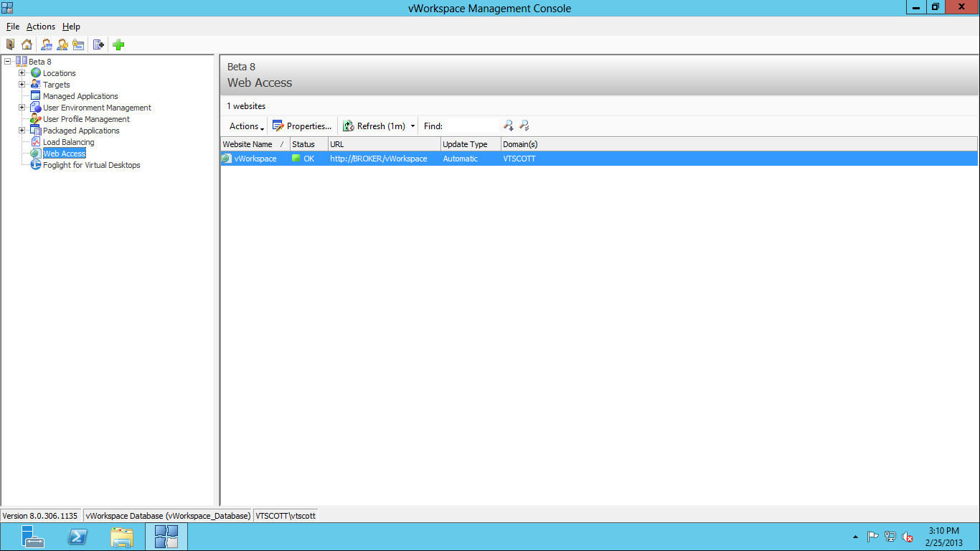This screenshot has height=551, width=980.
Task: Click the Beta 8 farm servers icon
Action: pyautogui.click(x=21, y=62)
